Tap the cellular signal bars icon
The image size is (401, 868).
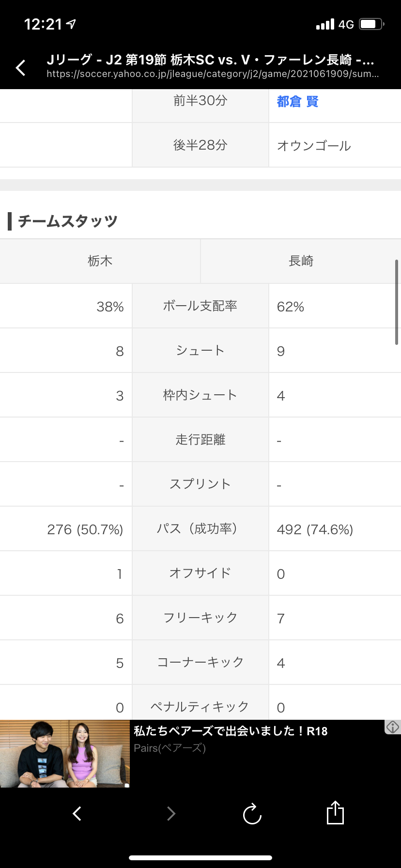point(325,24)
